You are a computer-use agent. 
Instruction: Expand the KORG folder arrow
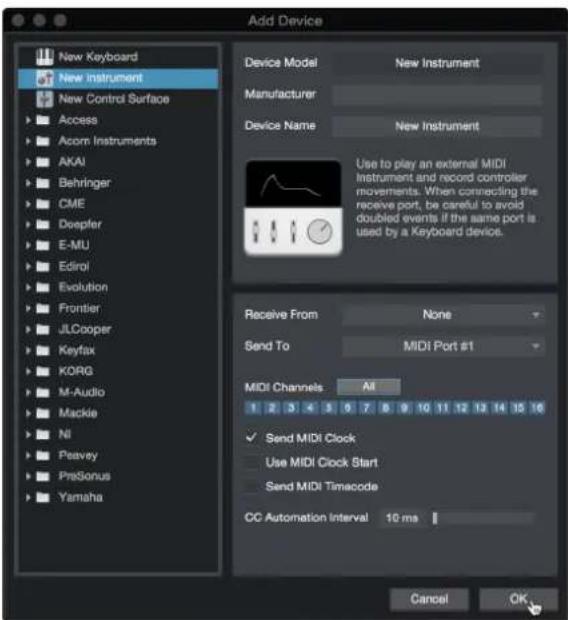tap(28, 371)
